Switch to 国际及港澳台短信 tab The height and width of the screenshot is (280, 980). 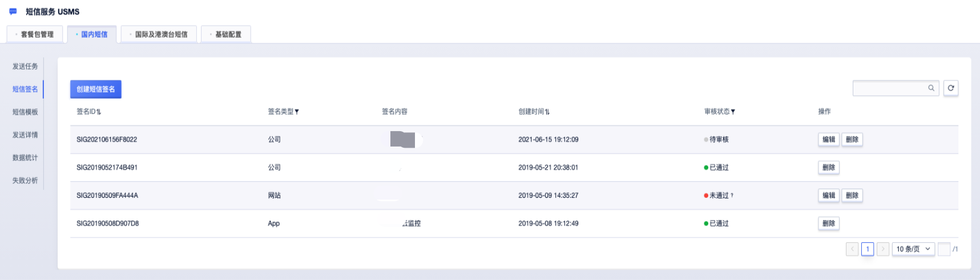point(159,34)
